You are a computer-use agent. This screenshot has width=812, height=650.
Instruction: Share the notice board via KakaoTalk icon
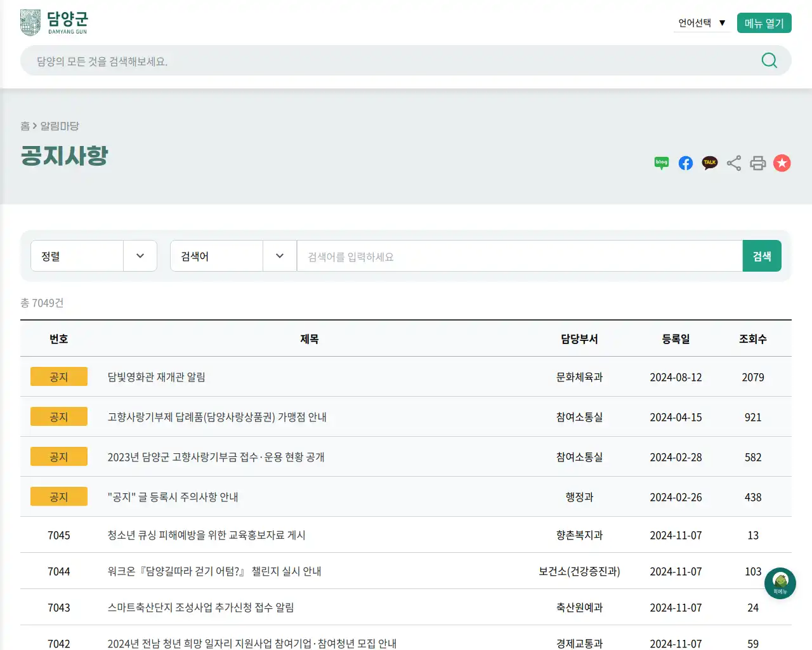709,163
